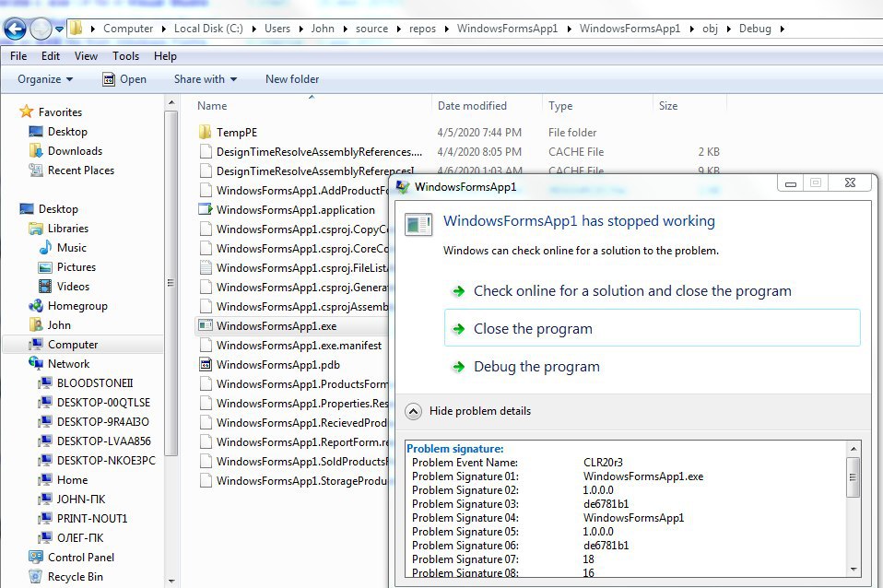Screen dimensions: 883x588
Task: Go to the repos folder in breadcrumb
Action: (422, 29)
